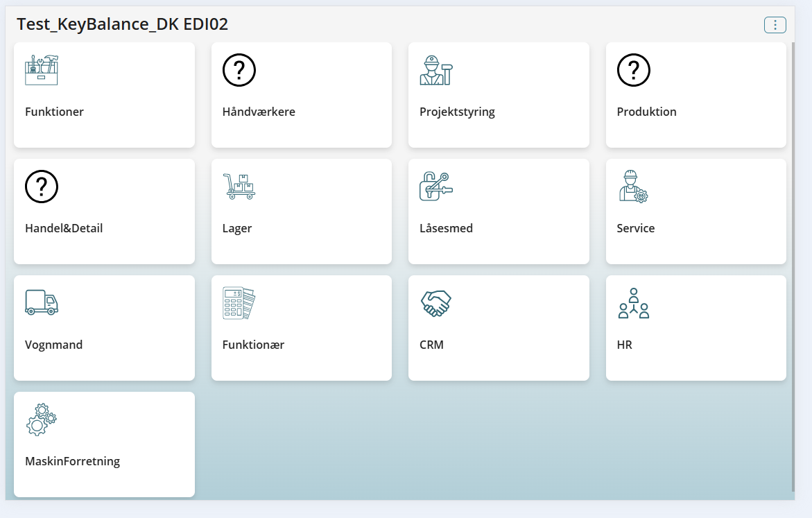
Task: Select the Projektstyring tile label
Action: click(x=457, y=112)
